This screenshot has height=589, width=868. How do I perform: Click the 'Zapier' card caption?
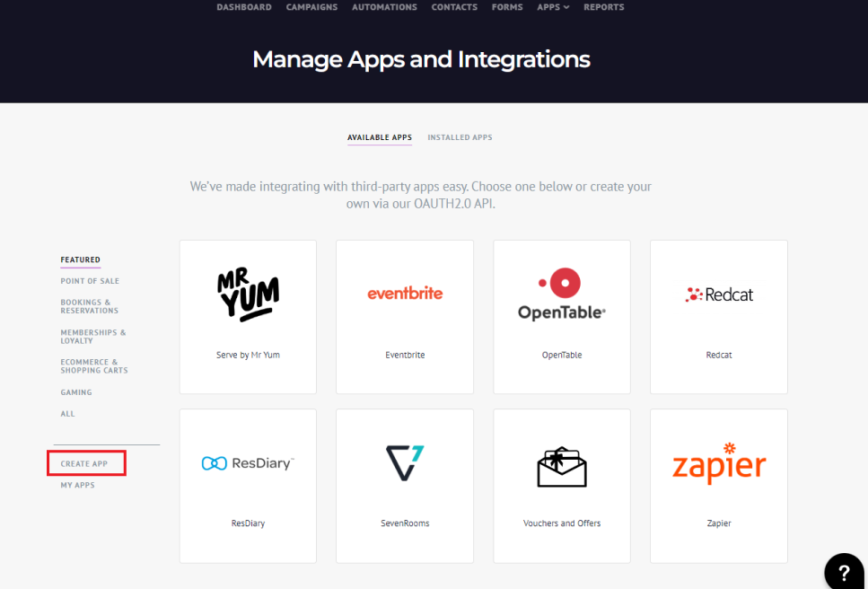point(719,523)
